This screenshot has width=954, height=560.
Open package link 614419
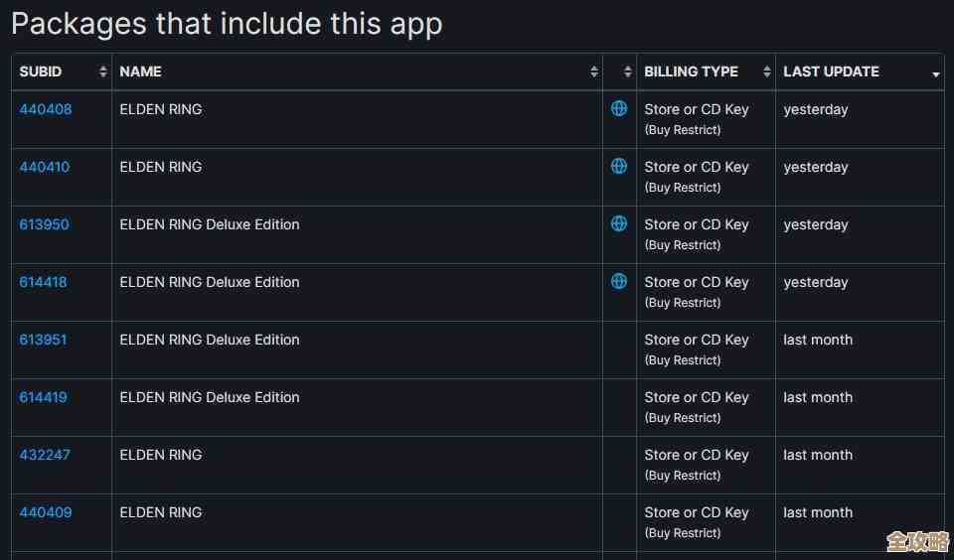tap(44, 397)
